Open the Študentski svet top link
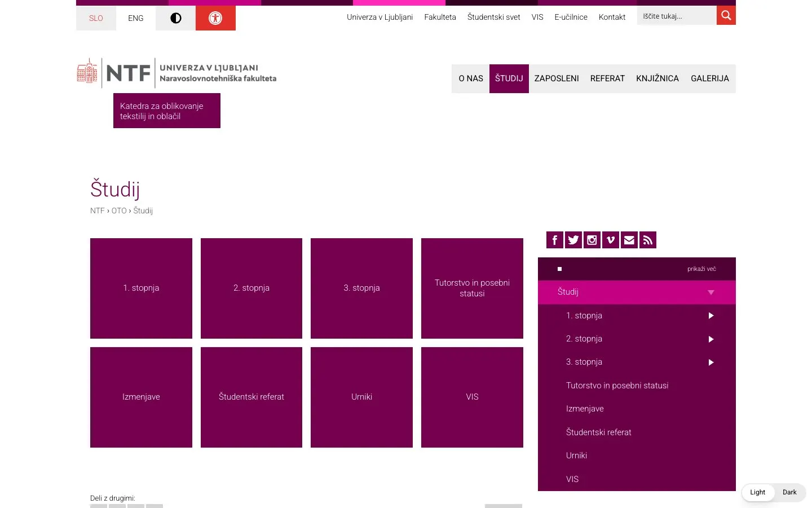Screen dimensions: 812x508 click(x=493, y=17)
